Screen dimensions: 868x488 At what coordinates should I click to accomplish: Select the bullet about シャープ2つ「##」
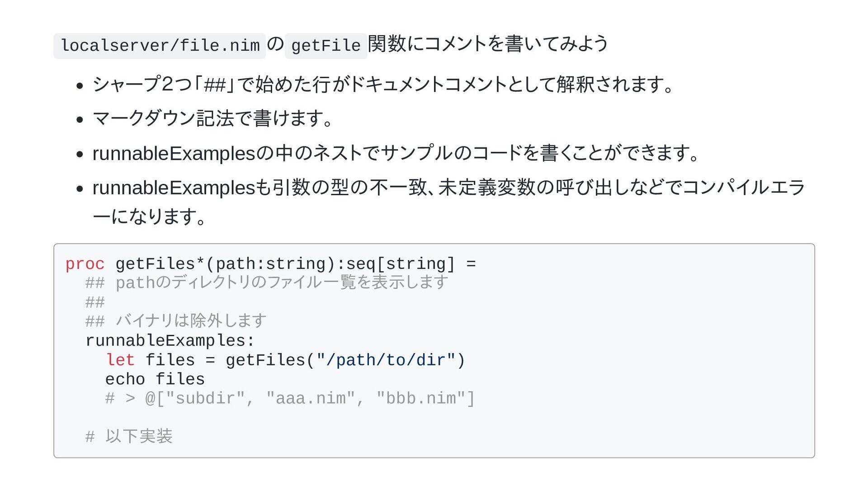coord(383,84)
